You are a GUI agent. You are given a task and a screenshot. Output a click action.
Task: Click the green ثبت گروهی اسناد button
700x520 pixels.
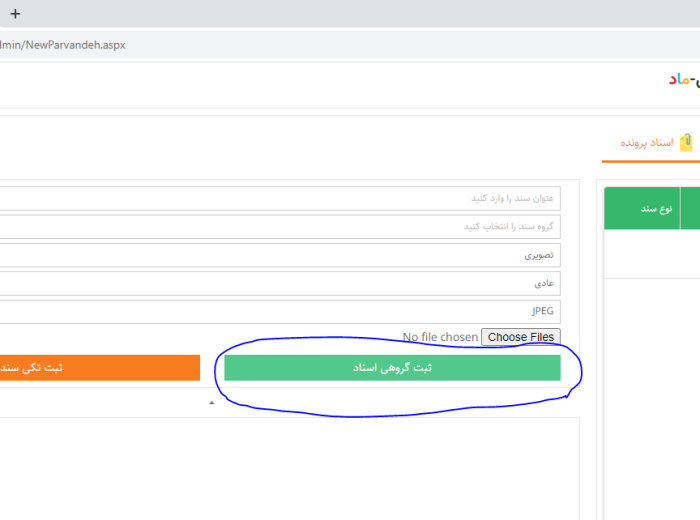tap(392, 367)
